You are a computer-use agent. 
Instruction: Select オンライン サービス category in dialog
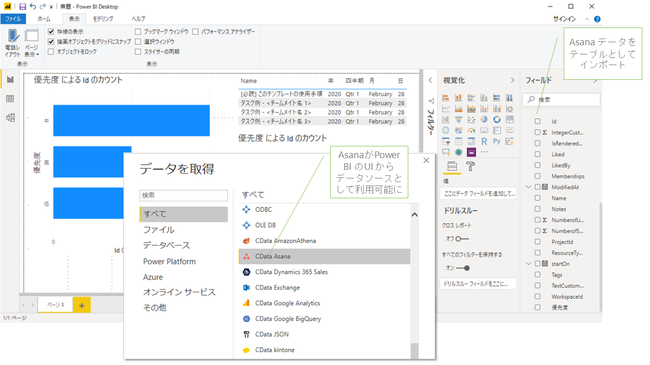click(x=179, y=292)
